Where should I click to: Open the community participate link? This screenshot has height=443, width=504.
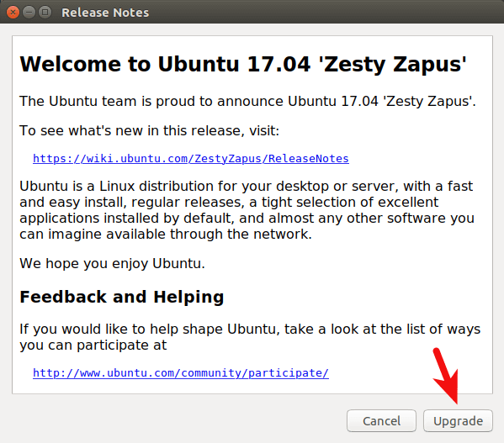[x=181, y=373]
